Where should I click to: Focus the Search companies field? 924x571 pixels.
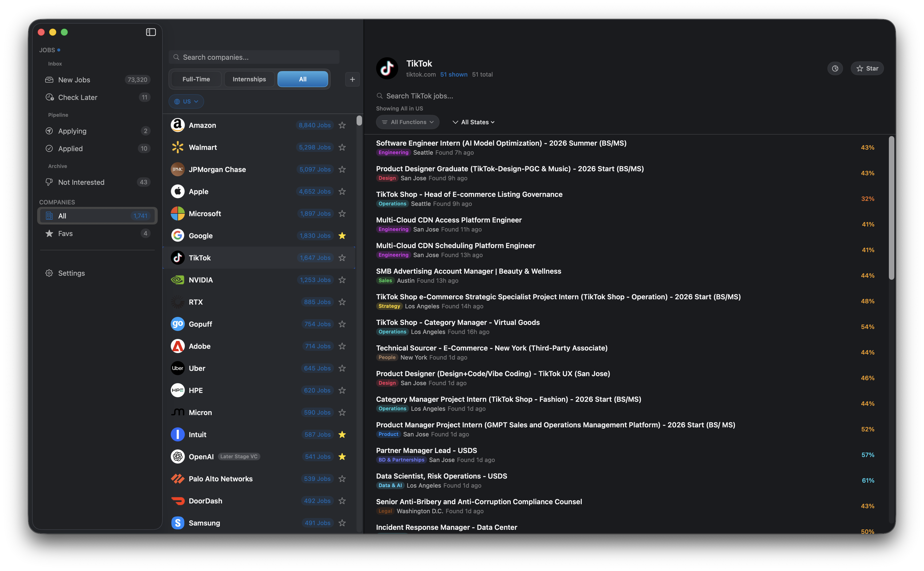(x=254, y=57)
